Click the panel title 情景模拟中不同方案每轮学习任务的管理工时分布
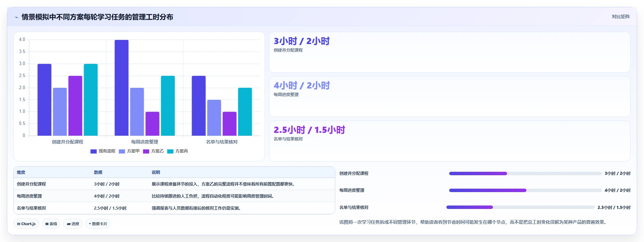The height and width of the screenshot is (242, 644). (x=97, y=17)
